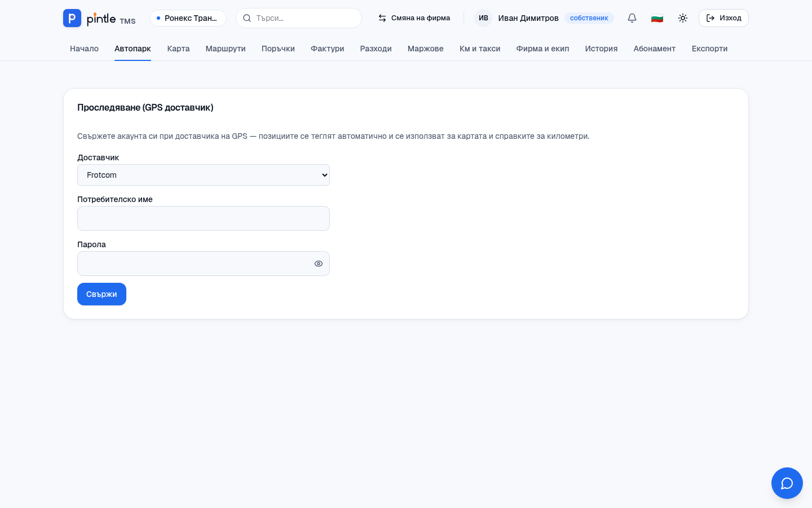Image resolution: width=812 pixels, height=508 pixels.
Task: Click the Изход logout button
Action: [723, 18]
